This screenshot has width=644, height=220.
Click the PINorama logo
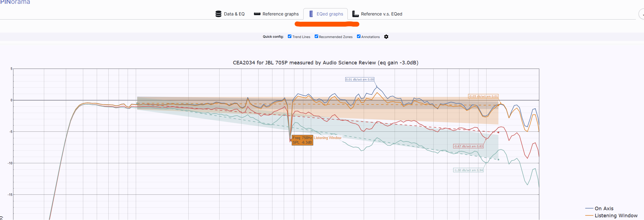point(15,2)
